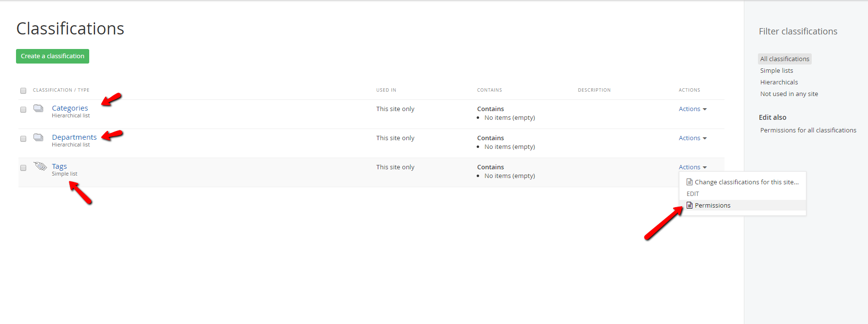The image size is (868, 324).
Task: Click the Filter classifications heading
Action: tap(798, 32)
